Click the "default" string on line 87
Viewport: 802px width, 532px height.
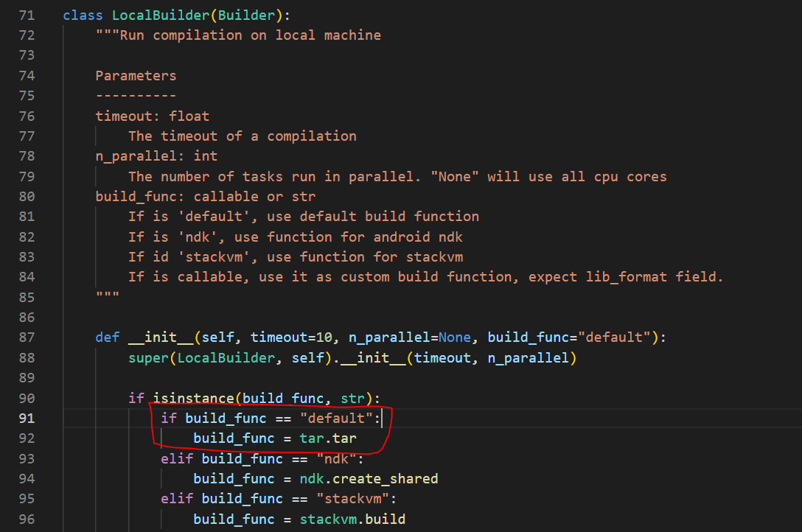pyautogui.click(x=614, y=337)
